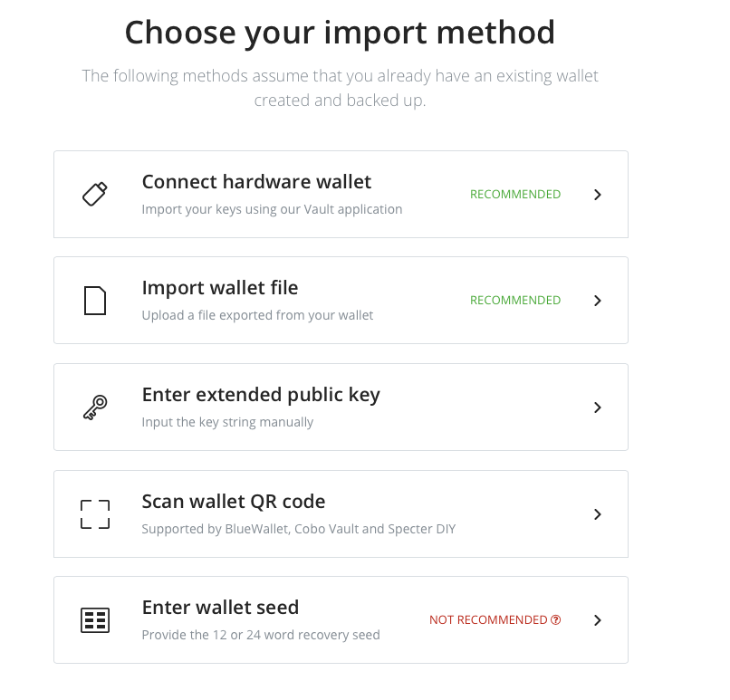
Task: Click the seed word grid icon
Action: tap(95, 620)
